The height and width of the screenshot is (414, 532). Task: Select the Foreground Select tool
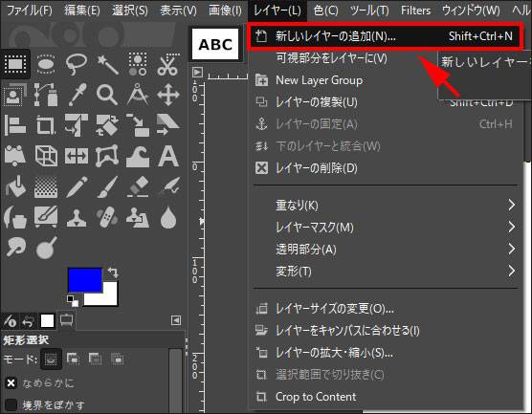tap(15, 95)
